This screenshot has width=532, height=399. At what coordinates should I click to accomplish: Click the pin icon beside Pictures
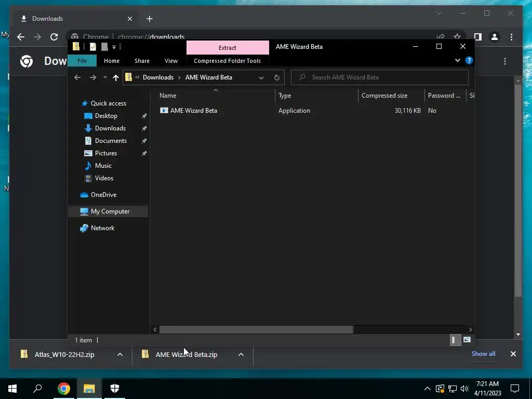(144, 153)
